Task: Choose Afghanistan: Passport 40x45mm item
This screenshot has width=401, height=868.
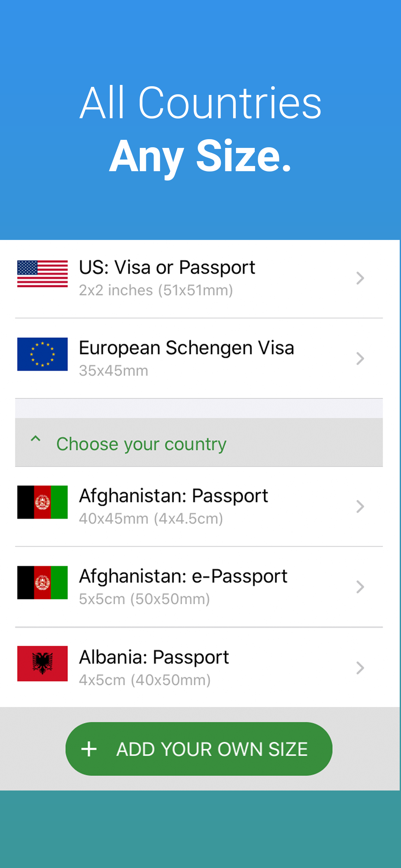Action: (173, 496)
